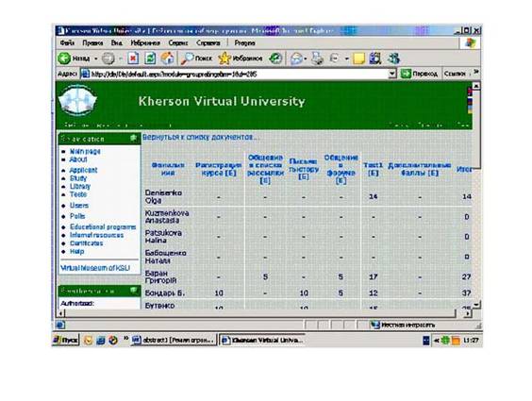Open the Файл menu
The height and width of the screenshot is (401, 532).
tap(67, 43)
